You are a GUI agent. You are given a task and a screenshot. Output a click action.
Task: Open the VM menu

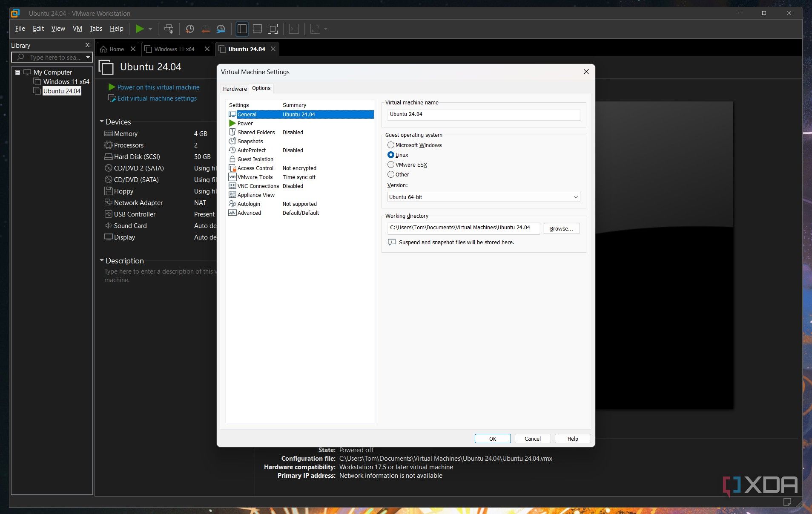click(77, 29)
